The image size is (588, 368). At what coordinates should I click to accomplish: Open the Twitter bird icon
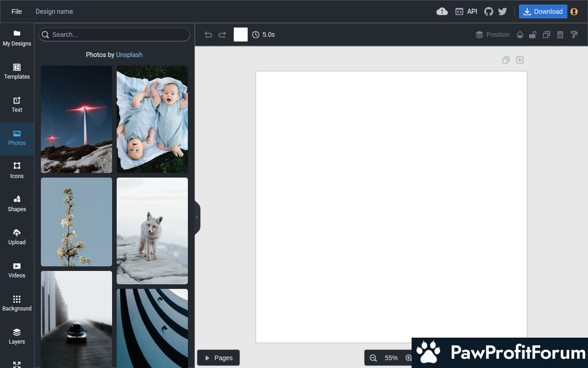coord(503,11)
